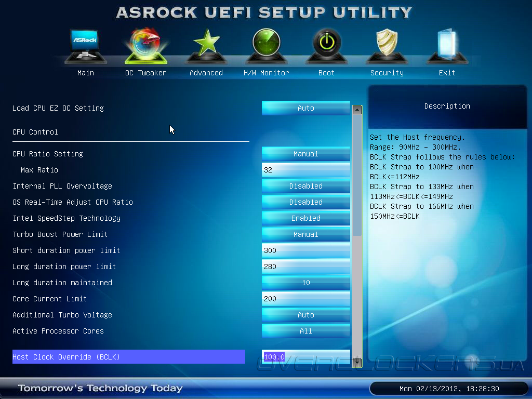Select the OC Tweaker speedometer icon

(146, 46)
